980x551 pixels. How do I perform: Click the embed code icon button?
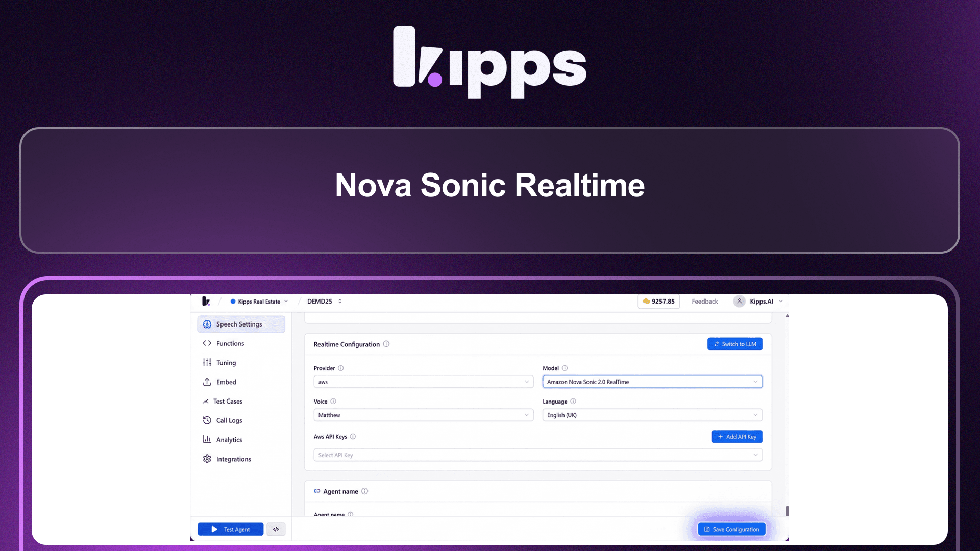pyautogui.click(x=276, y=529)
